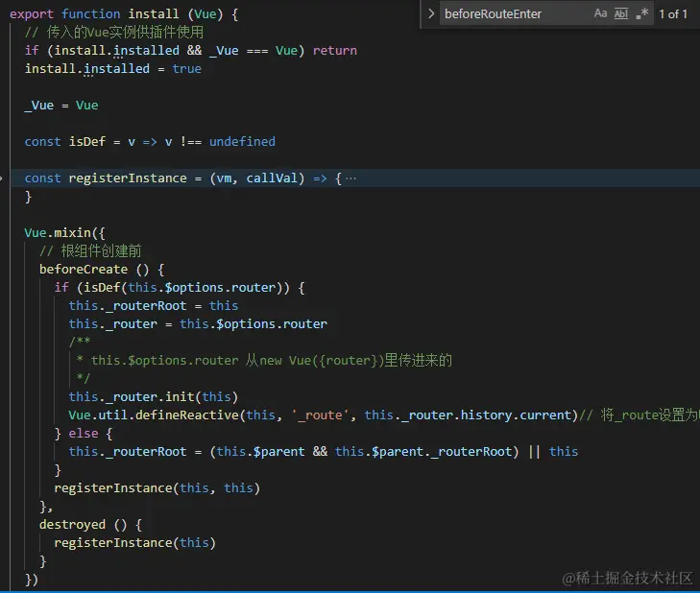Click 'this._router.init(this)' line
The image size is (700, 593).
153,396
